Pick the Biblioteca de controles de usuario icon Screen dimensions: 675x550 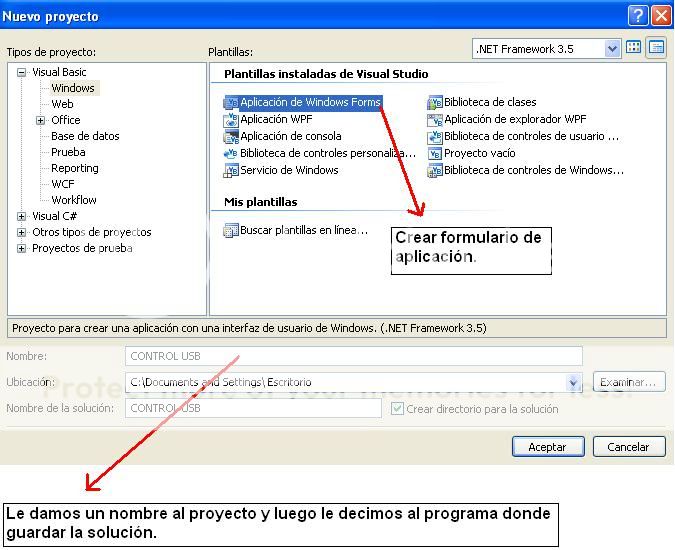point(435,136)
